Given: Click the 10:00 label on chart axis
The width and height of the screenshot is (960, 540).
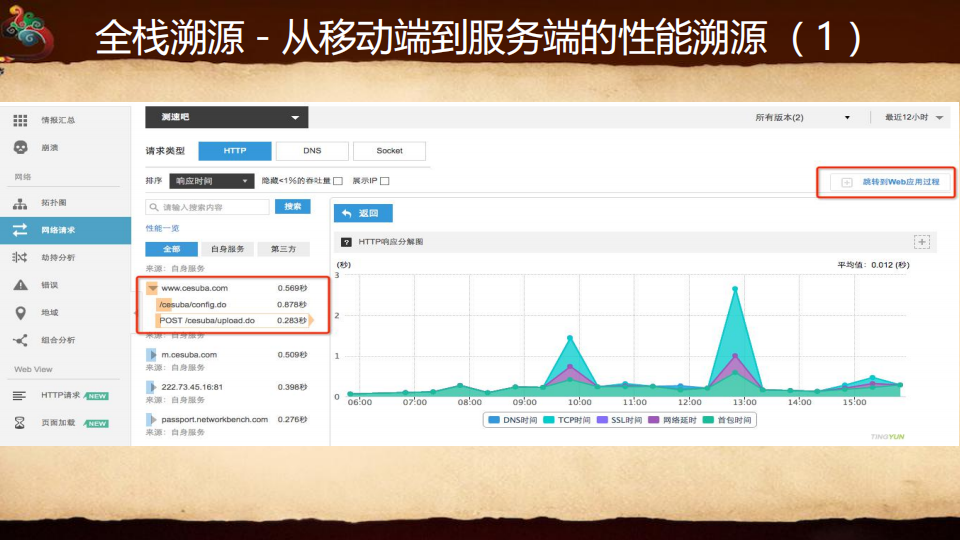Looking at the screenshot, I should 579,402.
